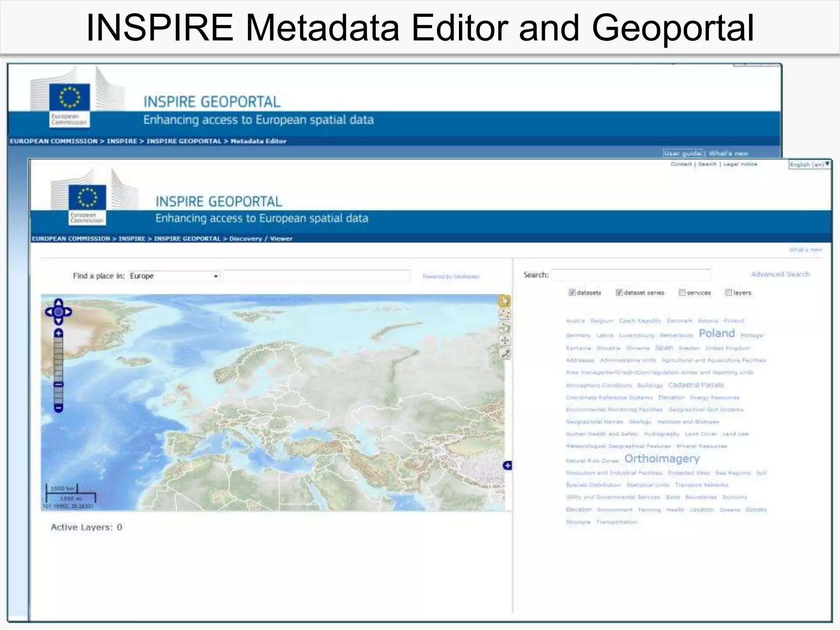Zoom in with the plus button on zoom bar
This screenshot has width=840, height=630.
58,333
